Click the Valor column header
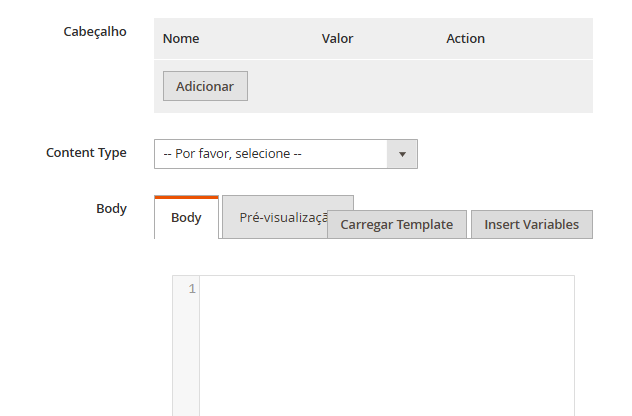The height and width of the screenshot is (416, 632). pos(337,39)
